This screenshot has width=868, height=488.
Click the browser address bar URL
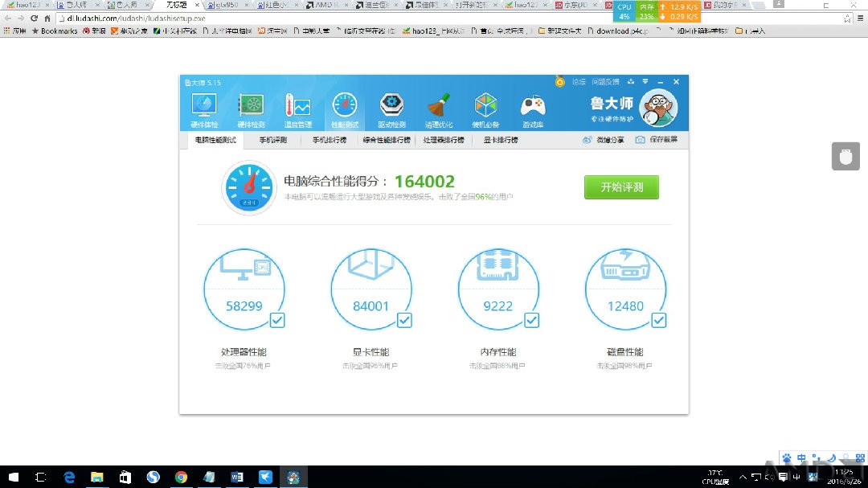tap(136, 18)
